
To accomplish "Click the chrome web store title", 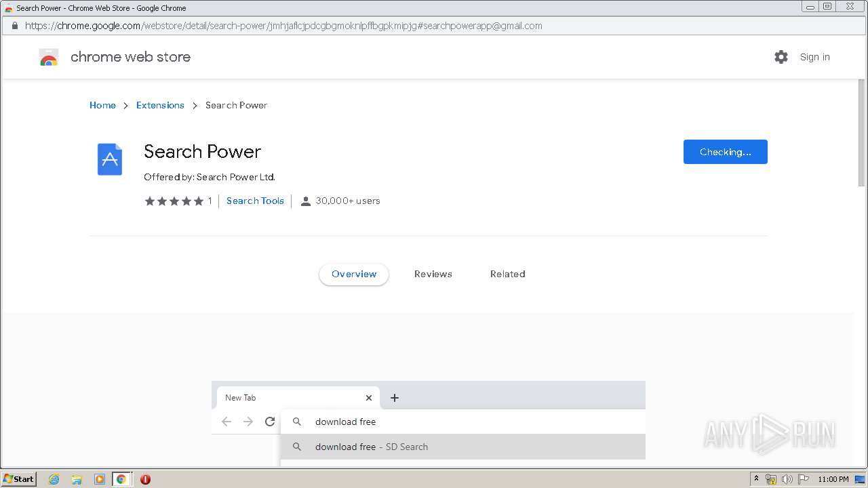I will 131,57.
